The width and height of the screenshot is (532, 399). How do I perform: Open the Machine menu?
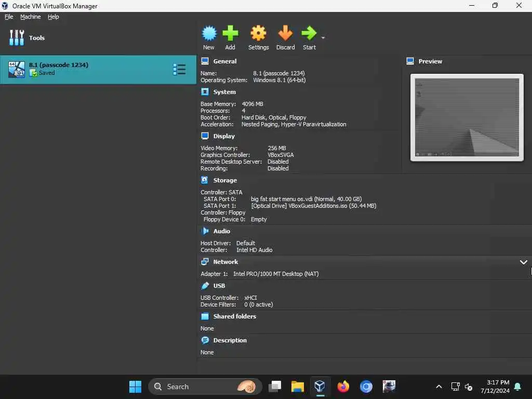30,17
